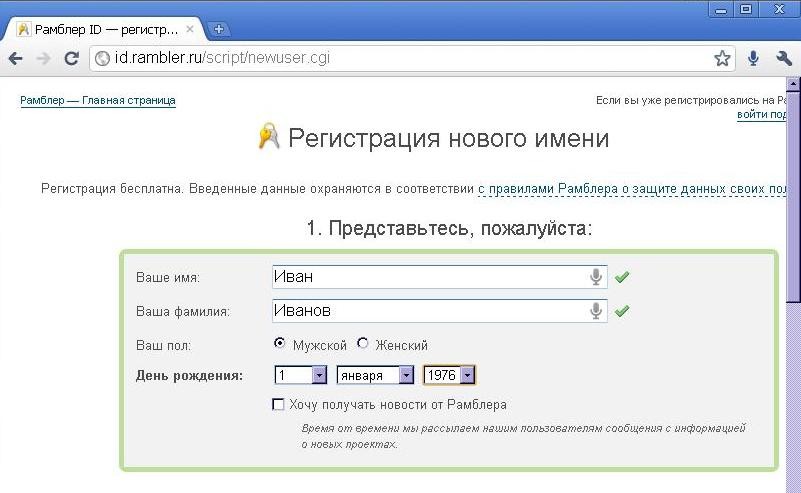Image resolution: width=801 pixels, height=493 pixels.
Task: Reload the page with the refresh icon
Action: pyautogui.click(x=72, y=58)
